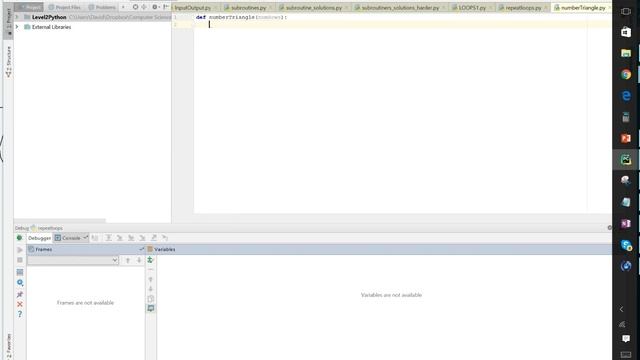
Task: Close the debug session with the red X icon
Action: (20, 304)
